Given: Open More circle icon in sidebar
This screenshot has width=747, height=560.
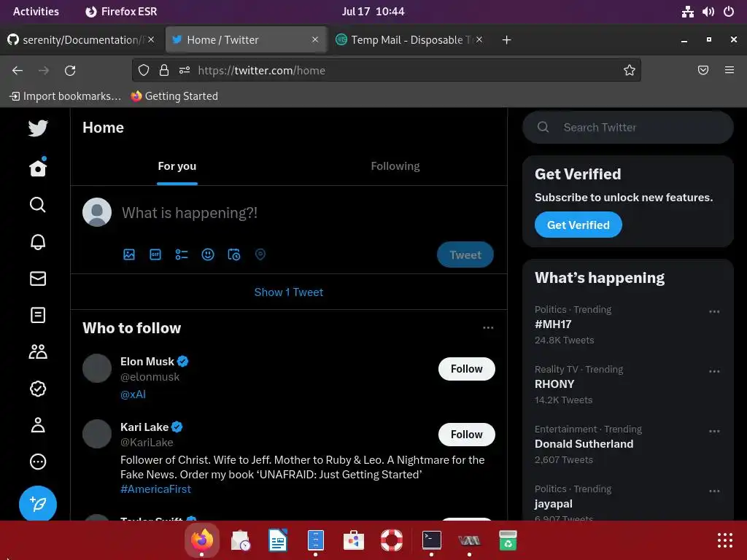Looking at the screenshot, I should [x=38, y=462].
